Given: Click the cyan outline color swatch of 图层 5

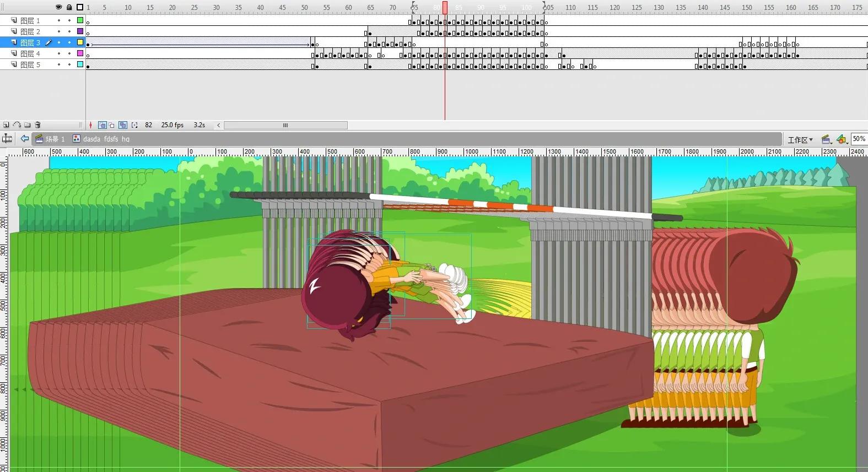Looking at the screenshot, I should [x=80, y=64].
